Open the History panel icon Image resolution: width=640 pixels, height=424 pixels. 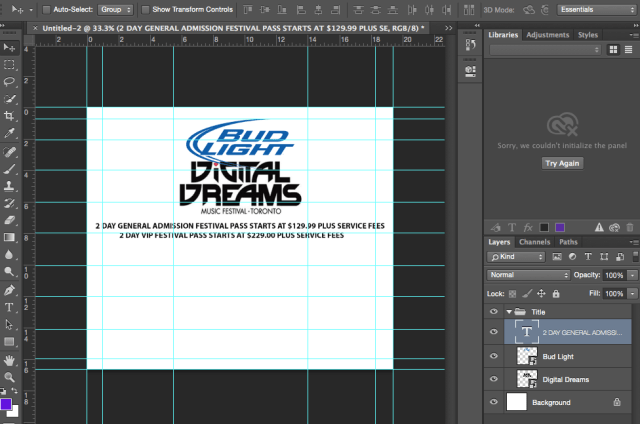tap(470, 44)
